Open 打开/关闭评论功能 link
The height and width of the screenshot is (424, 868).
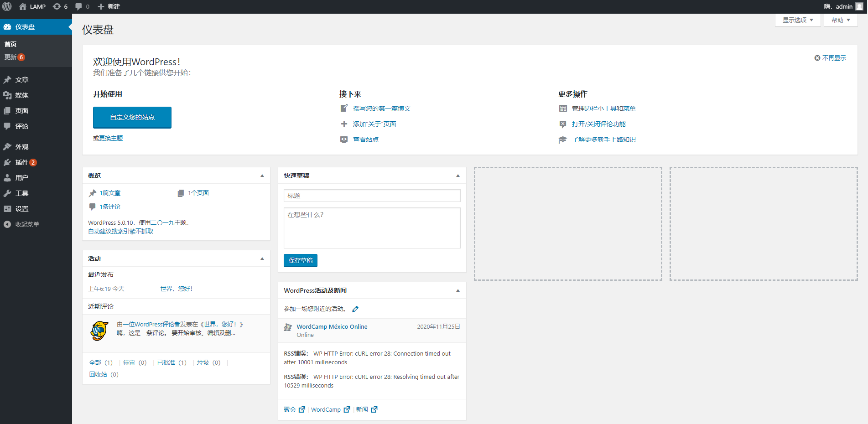tap(599, 124)
